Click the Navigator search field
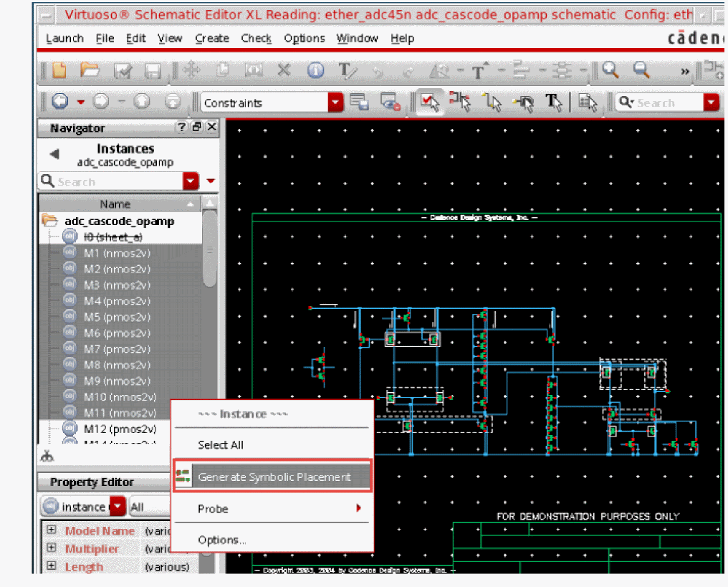728x587 pixels. 107,182
